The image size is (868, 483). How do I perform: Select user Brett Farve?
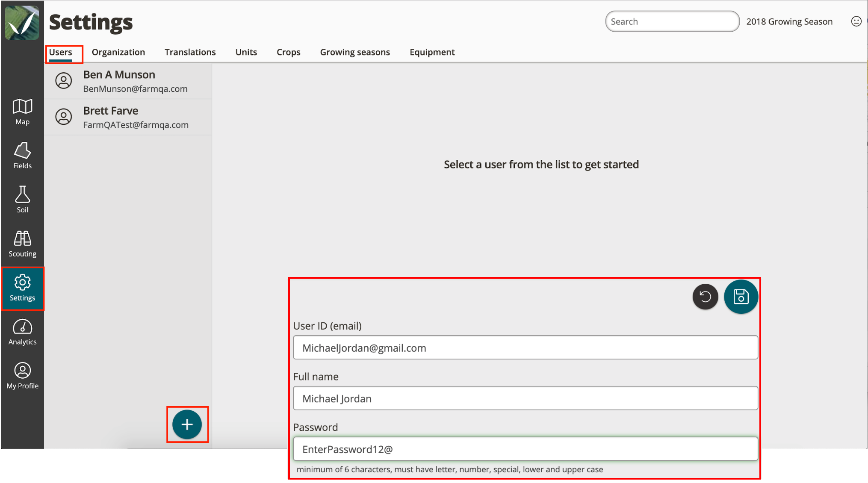click(x=128, y=117)
